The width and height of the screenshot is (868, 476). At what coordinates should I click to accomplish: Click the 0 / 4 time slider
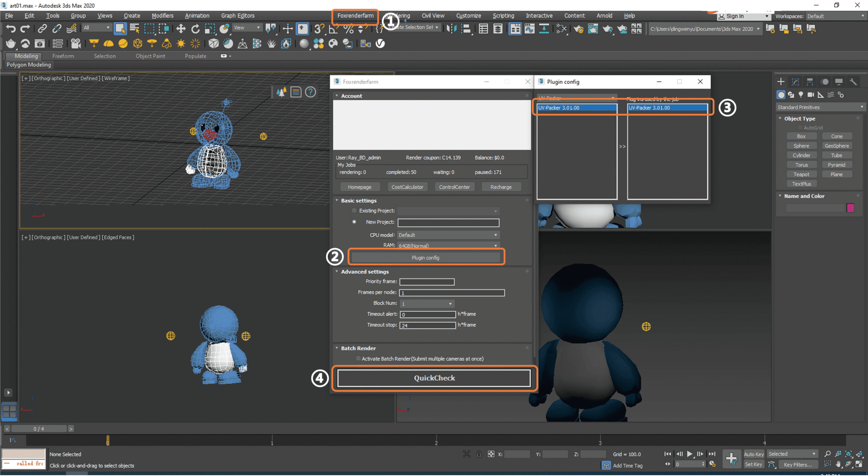coord(39,429)
